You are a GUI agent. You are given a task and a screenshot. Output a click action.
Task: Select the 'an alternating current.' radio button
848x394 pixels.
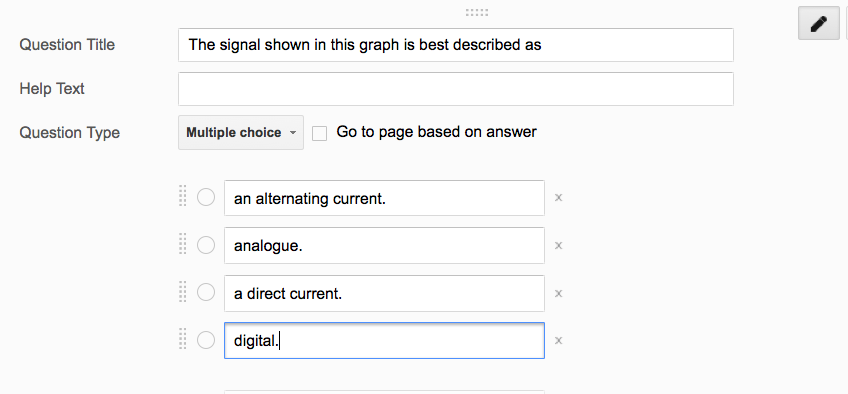[206, 197]
